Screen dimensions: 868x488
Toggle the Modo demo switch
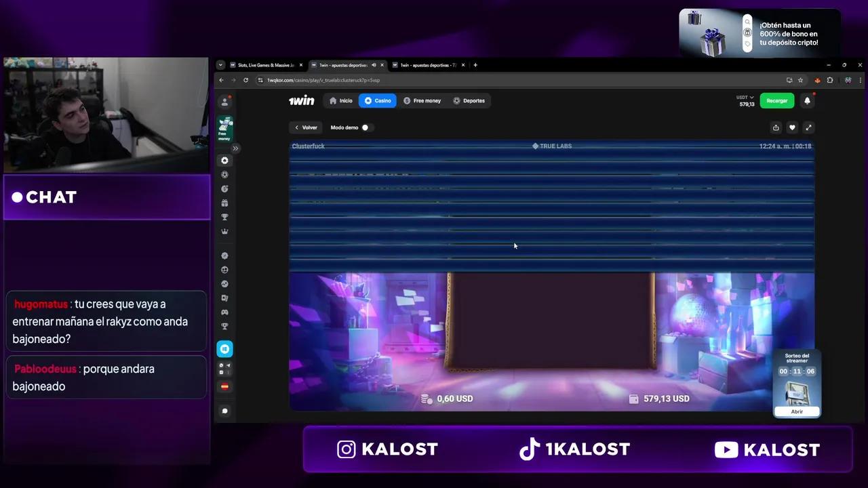coord(364,127)
